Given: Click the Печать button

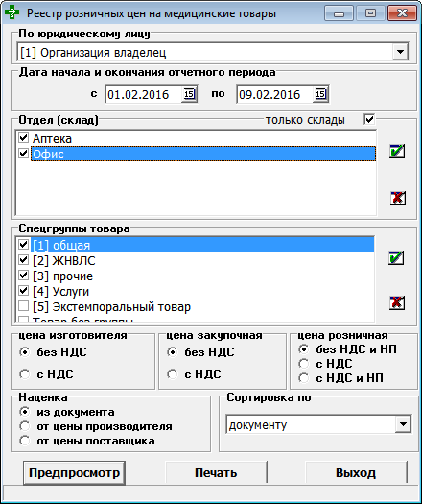Looking at the screenshot, I should [x=216, y=473].
